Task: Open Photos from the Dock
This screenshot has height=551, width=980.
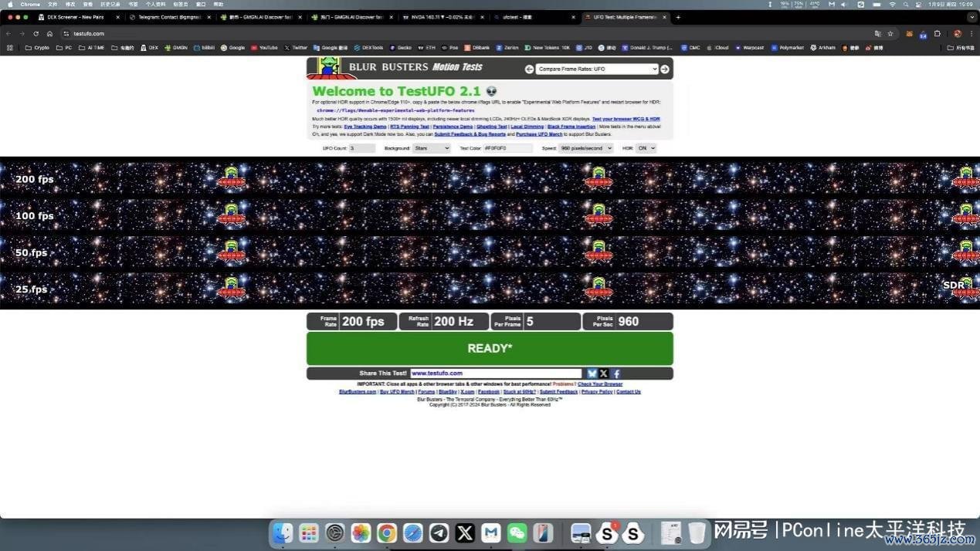Action: [361, 532]
